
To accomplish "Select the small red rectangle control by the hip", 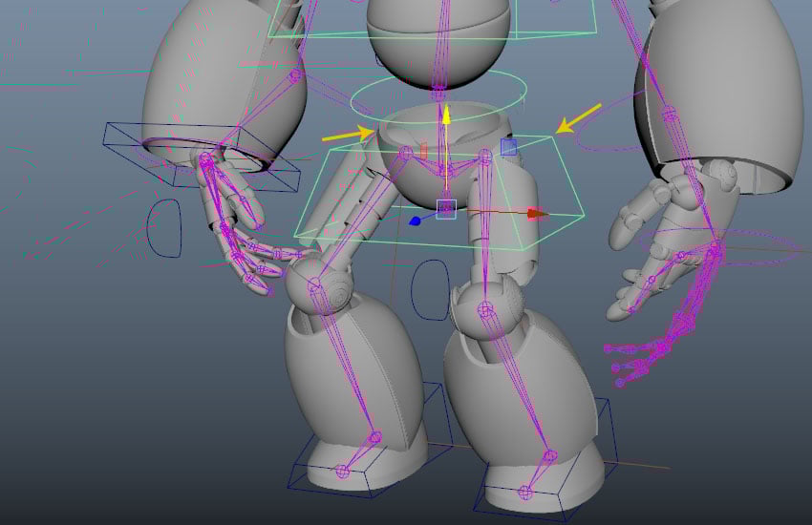I will tap(423, 151).
